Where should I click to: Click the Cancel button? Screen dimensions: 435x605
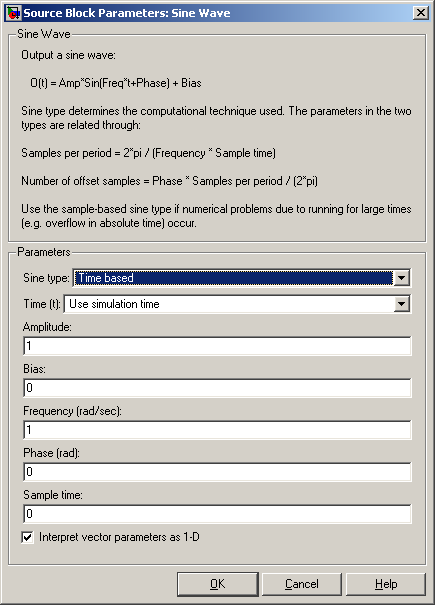[302, 584]
